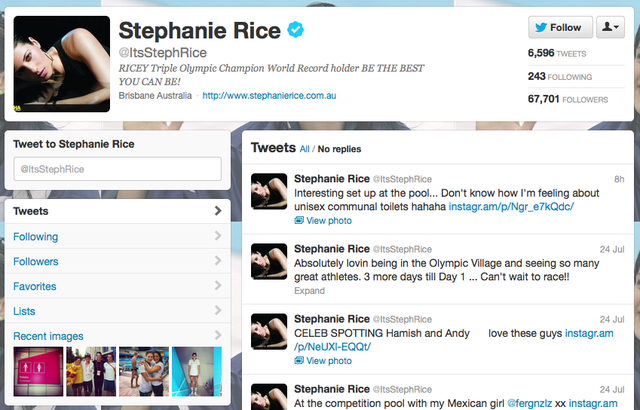
Task: Click the avatar on the 8h tweet
Action: [269, 191]
